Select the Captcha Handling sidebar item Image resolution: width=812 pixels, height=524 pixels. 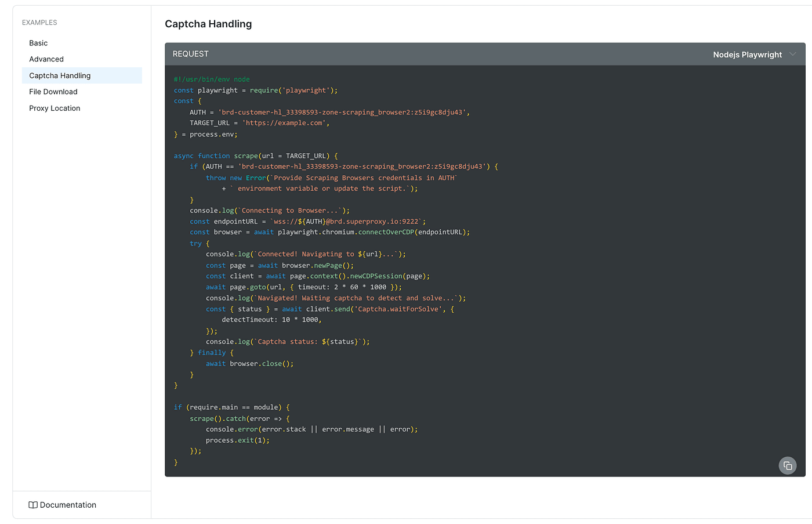60,75
